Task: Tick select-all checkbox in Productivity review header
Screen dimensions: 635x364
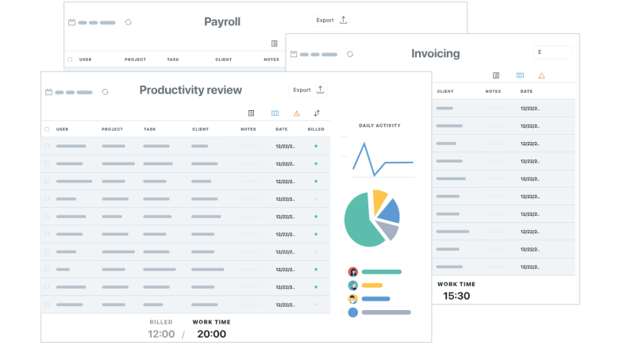Action: (x=47, y=129)
